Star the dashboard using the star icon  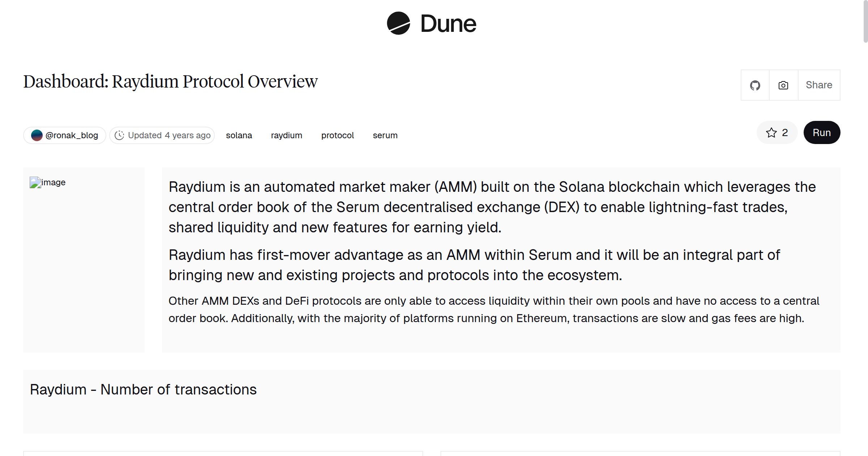771,132
